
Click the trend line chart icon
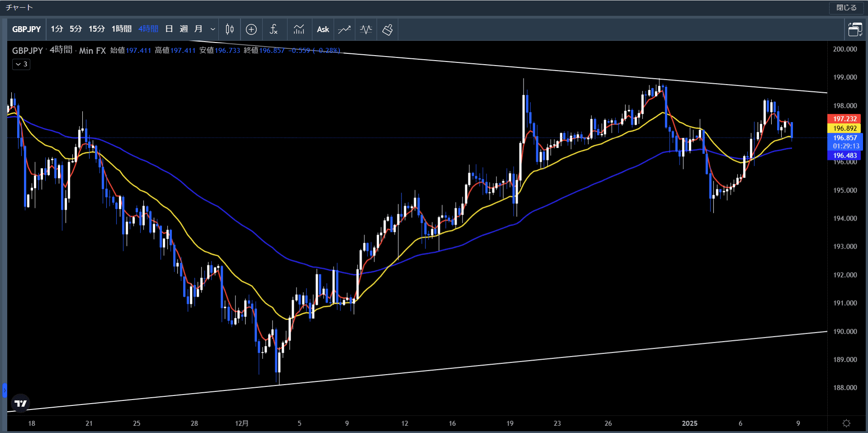344,29
